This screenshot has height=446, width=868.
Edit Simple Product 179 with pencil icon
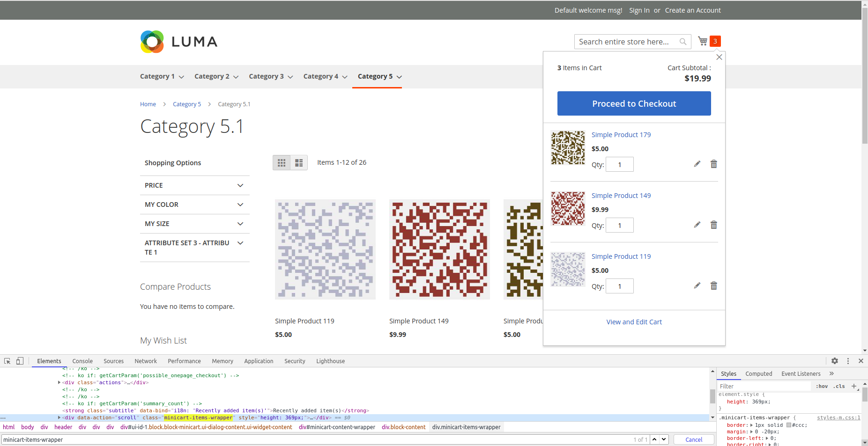(x=697, y=164)
